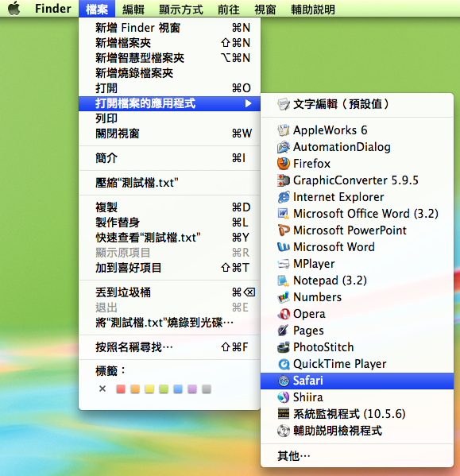Click the MPlayer icon
460x476 pixels.
tap(284, 264)
